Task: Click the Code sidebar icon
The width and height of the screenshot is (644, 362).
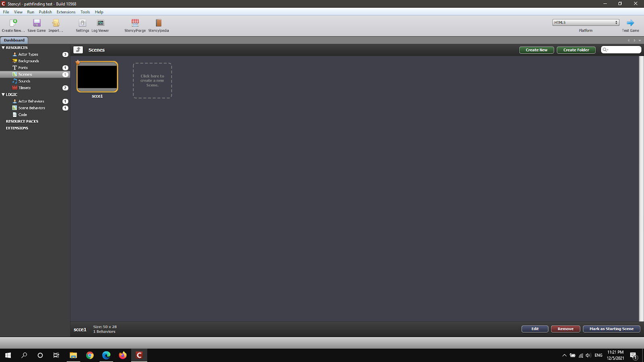Action: (x=15, y=115)
